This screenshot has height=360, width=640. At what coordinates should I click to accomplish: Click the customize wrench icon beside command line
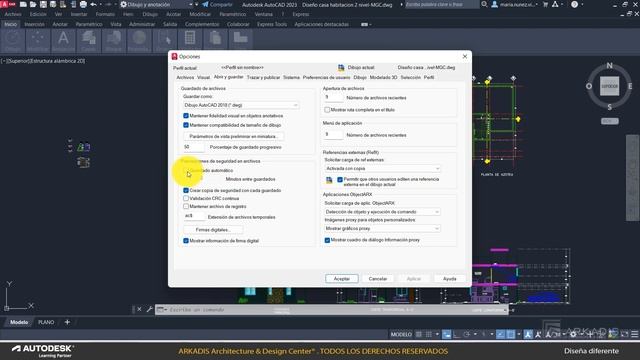(149, 309)
